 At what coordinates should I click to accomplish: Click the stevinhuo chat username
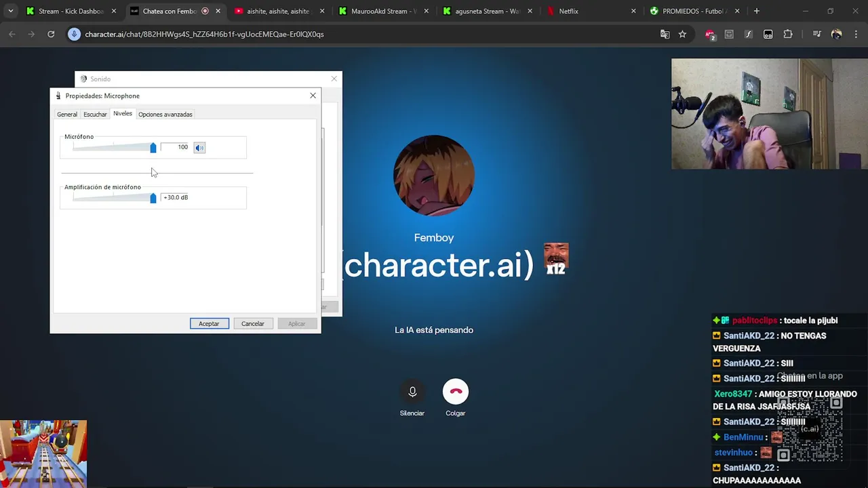tap(734, 453)
